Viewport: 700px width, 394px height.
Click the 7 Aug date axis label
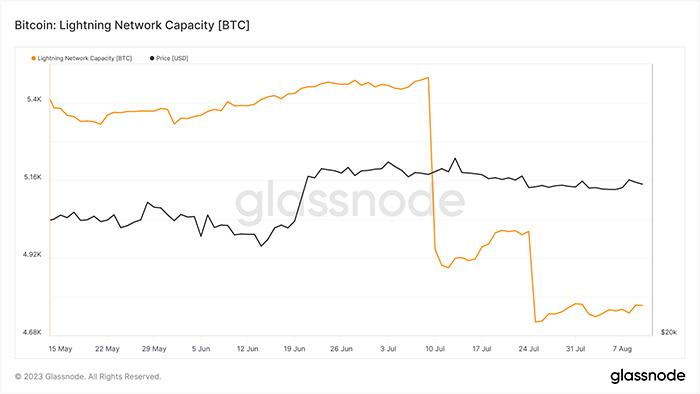(622, 348)
